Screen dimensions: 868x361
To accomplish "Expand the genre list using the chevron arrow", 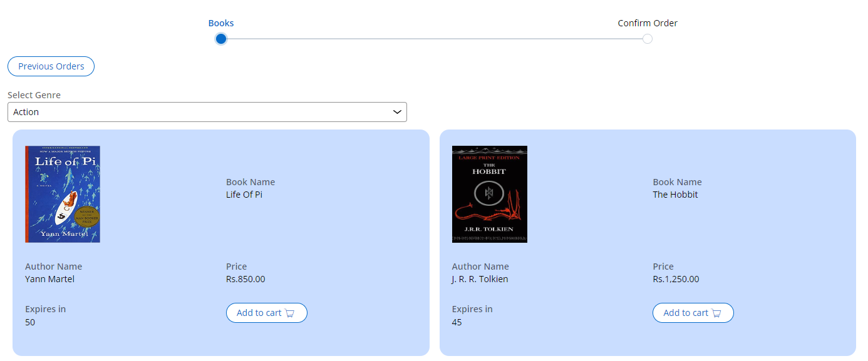I will [x=397, y=112].
